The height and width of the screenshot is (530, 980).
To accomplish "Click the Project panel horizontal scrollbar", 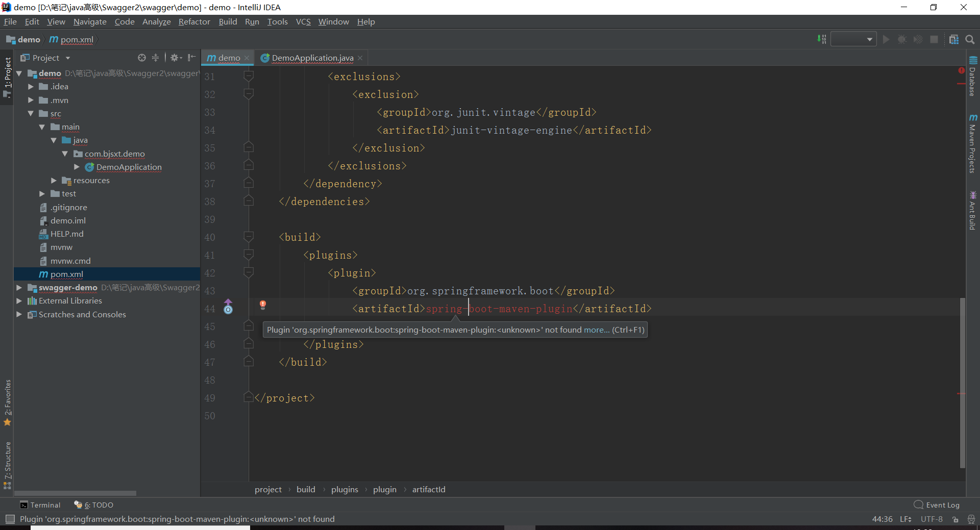I will 76,493.
